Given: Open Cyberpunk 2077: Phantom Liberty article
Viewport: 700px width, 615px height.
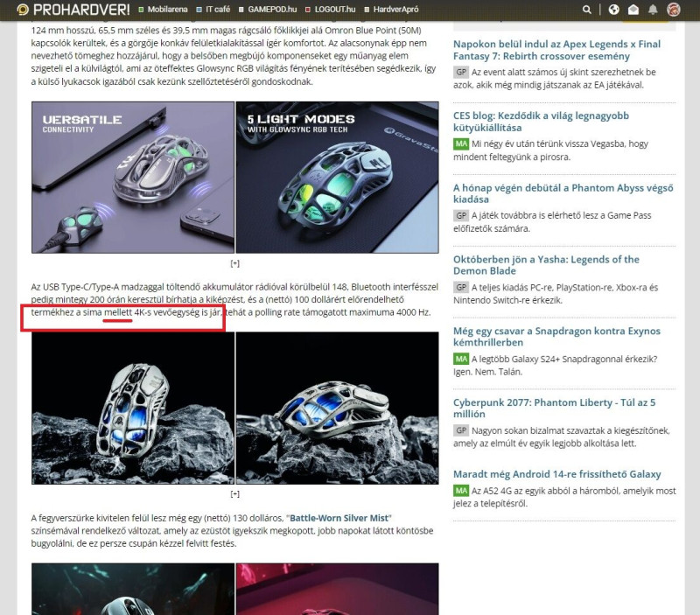Looking at the screenshot, I should click(554, 408).
